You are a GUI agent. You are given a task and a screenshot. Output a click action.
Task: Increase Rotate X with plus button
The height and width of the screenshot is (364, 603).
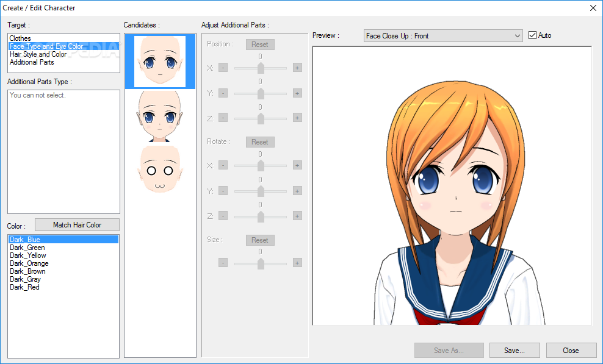(x=297, y=165)
